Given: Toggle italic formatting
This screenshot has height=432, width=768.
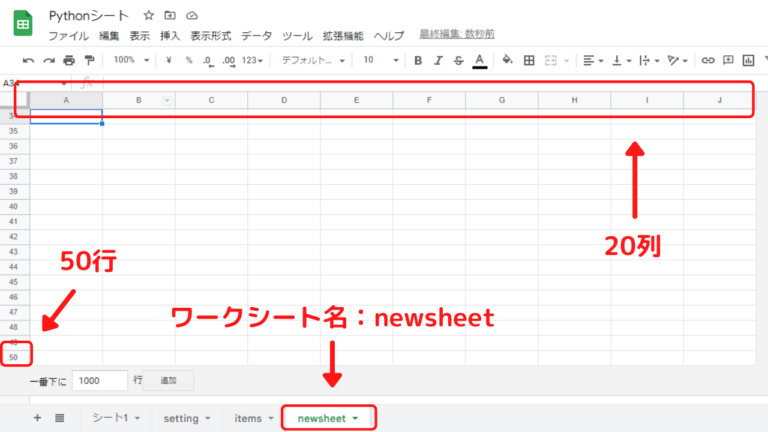Looking at the screenshot, I should pos(438,60).
